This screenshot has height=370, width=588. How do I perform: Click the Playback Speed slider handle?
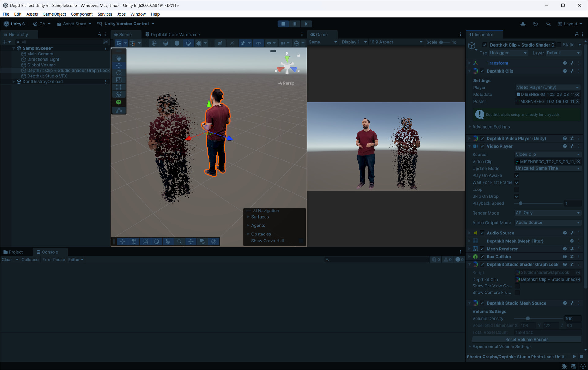[x=520, y=204]
